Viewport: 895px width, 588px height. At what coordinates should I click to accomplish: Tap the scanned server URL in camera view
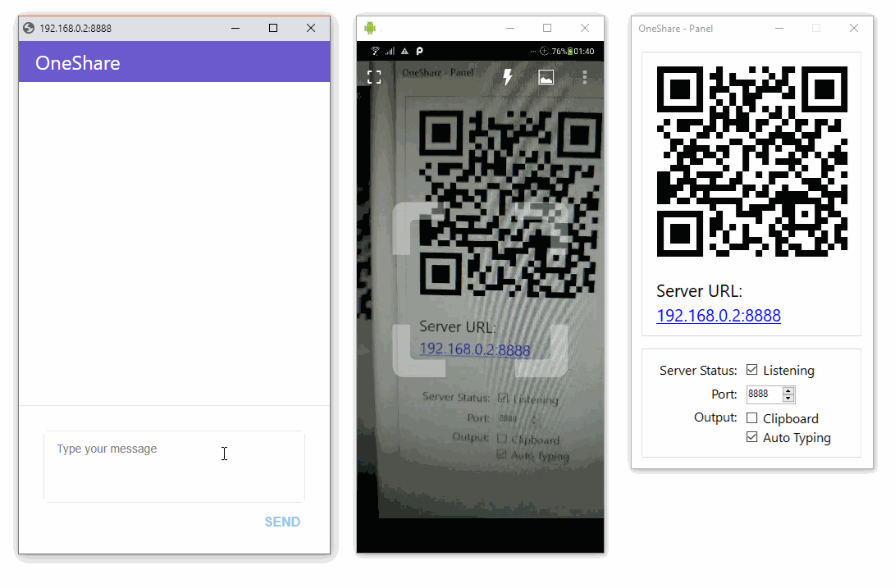coord(475,349)
